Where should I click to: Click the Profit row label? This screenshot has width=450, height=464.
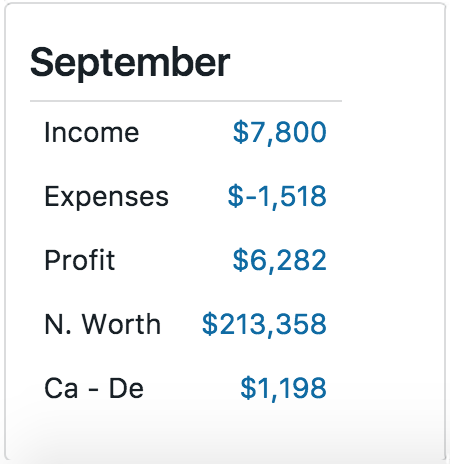tap(80, 260)
